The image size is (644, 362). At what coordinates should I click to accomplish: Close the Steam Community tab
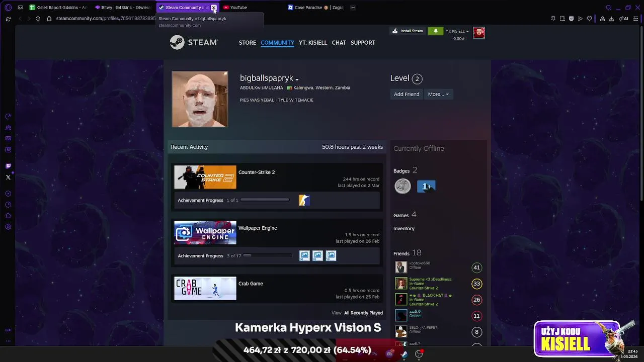[214, 8]
